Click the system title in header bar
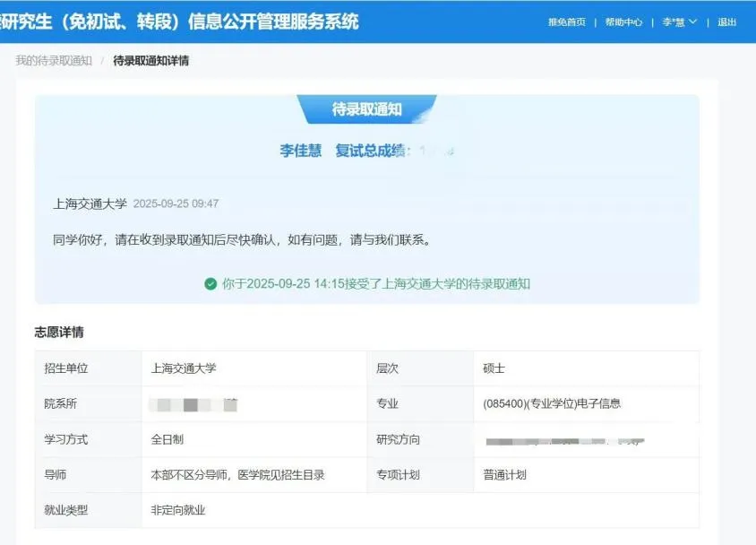The image size is (756, 545). (x=179, y=22)
